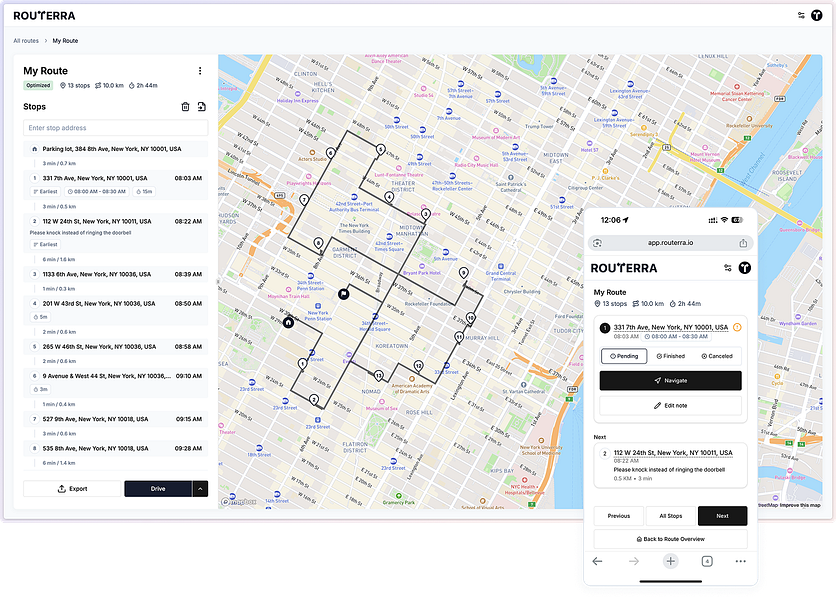Open new tab plus in phone browser
The width and height of the screenshot is (836, 600).
[671, 561]
